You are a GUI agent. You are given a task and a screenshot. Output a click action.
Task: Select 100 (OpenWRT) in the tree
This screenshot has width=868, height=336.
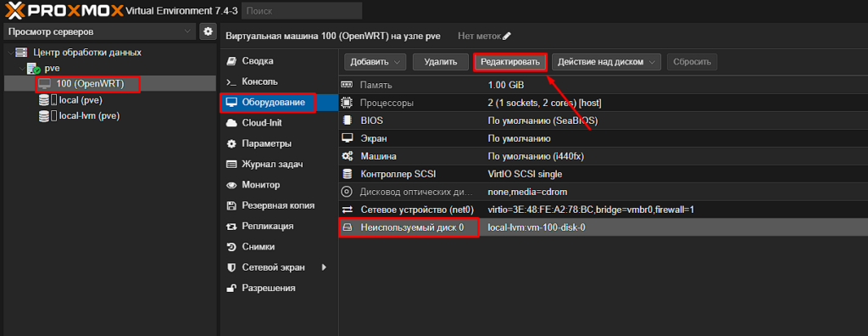[90, 84]
